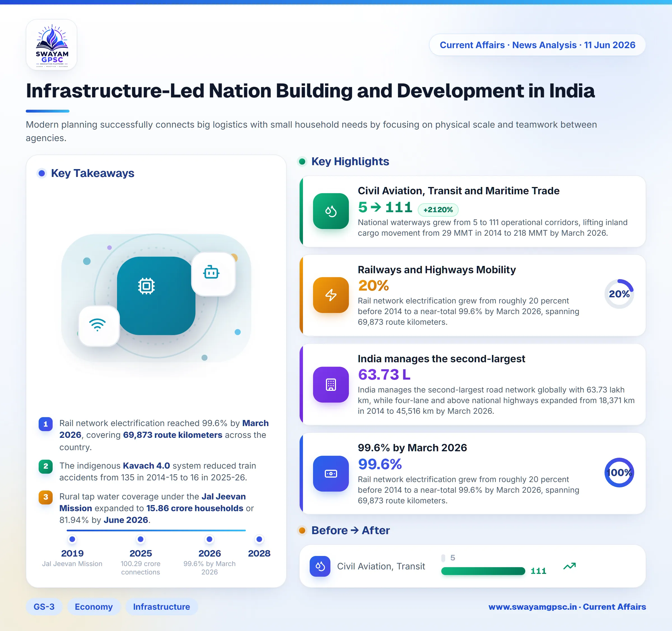The width and height of the screenshot is (672, 631).
Task: Click the green water droplet icon in Civil Aviation card
Action: click(331, 211)
